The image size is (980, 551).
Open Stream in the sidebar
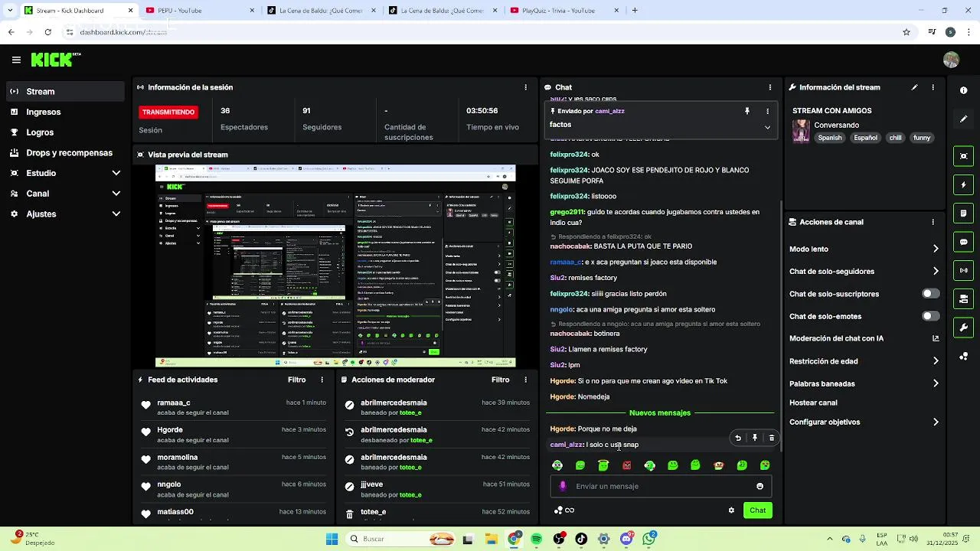(x=65, y=91)
